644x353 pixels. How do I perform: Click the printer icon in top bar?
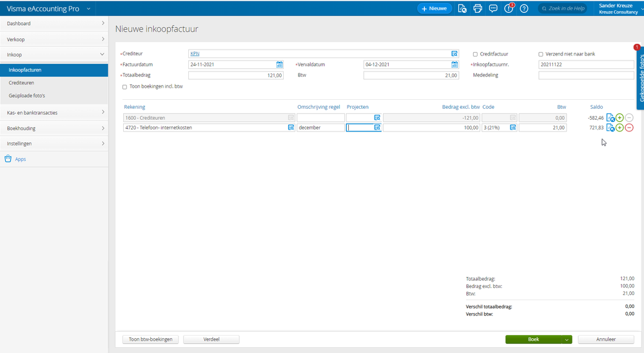tap(478, 8)
